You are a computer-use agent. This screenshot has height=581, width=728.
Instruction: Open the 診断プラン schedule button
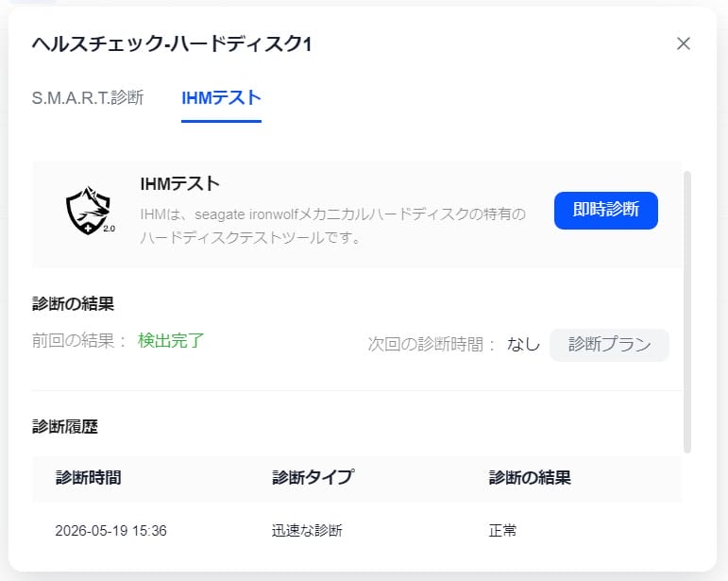coord(609,345)
